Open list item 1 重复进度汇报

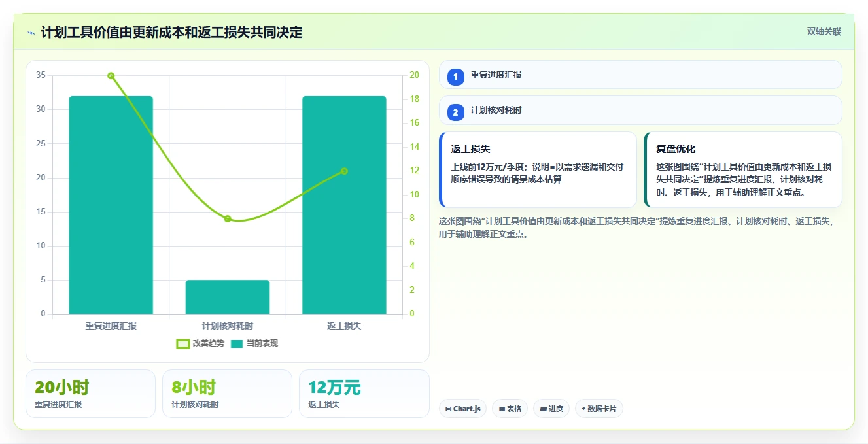point(640,75)
